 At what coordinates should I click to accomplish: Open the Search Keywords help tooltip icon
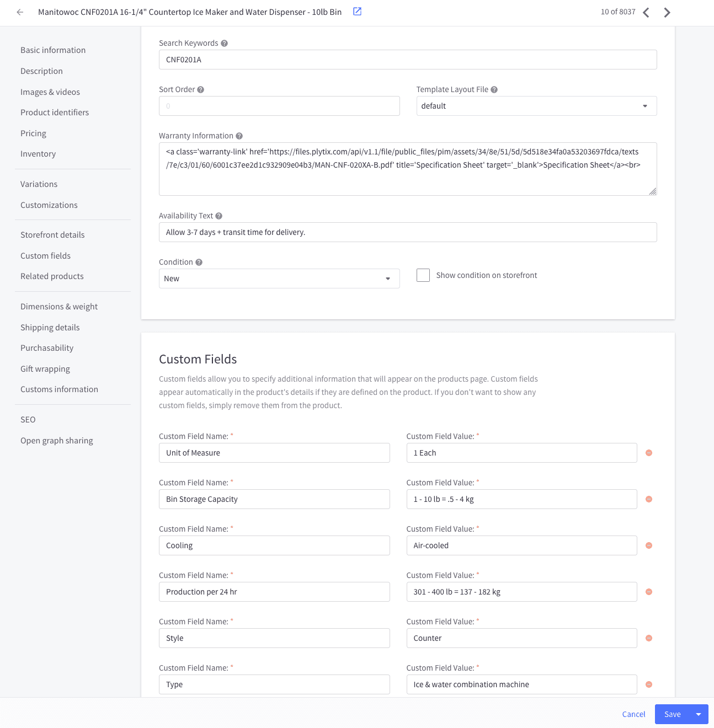[224, 42]
